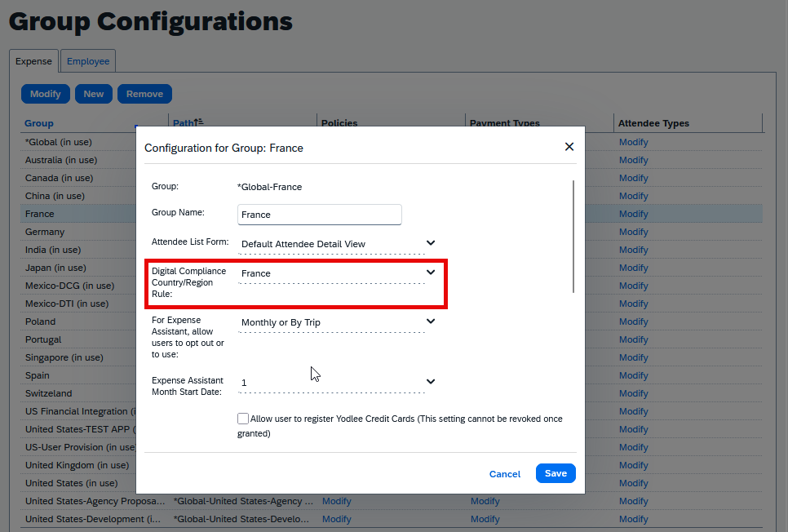The image size is (788, 532).
Task: Select the Portugal group row
Action: (x=43, y=340)
